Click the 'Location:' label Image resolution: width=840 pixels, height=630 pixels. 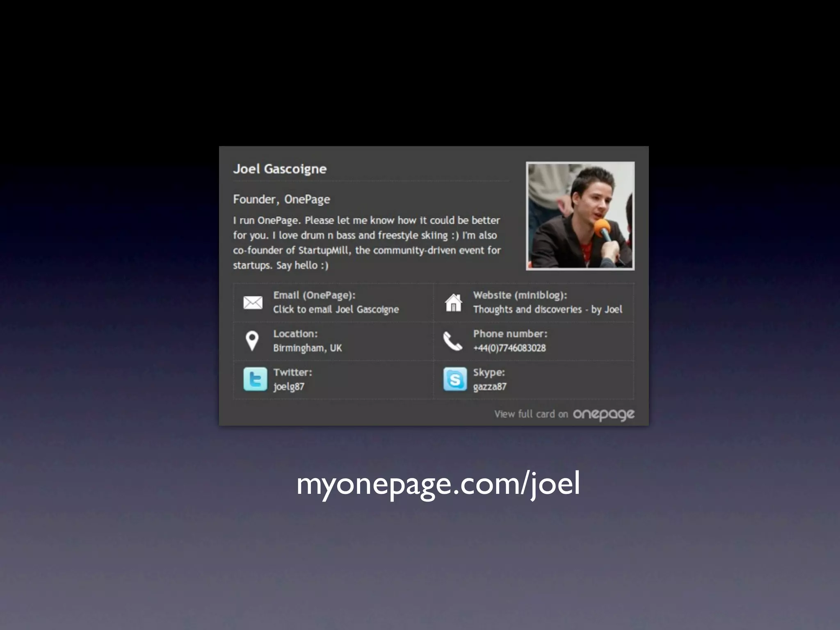tap(295, 334)
